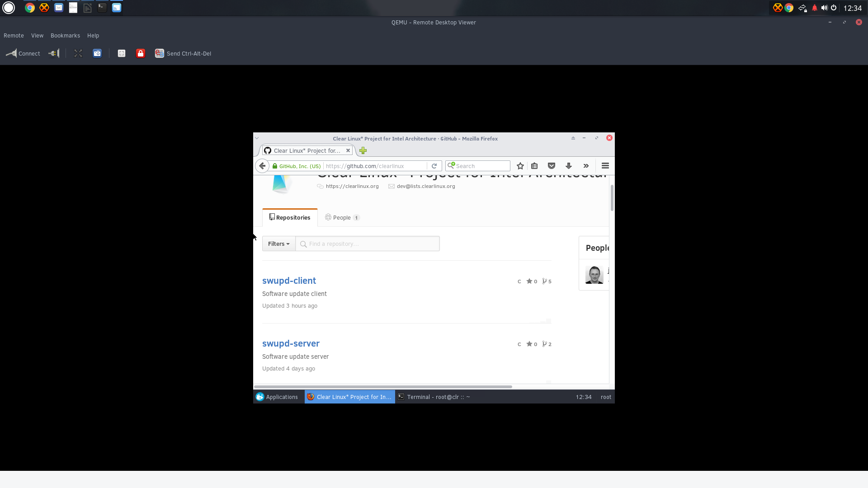This screenshot has width=868, height=488.
Task: Open the Applications menu in guest panel
Action: click(277, 397)
